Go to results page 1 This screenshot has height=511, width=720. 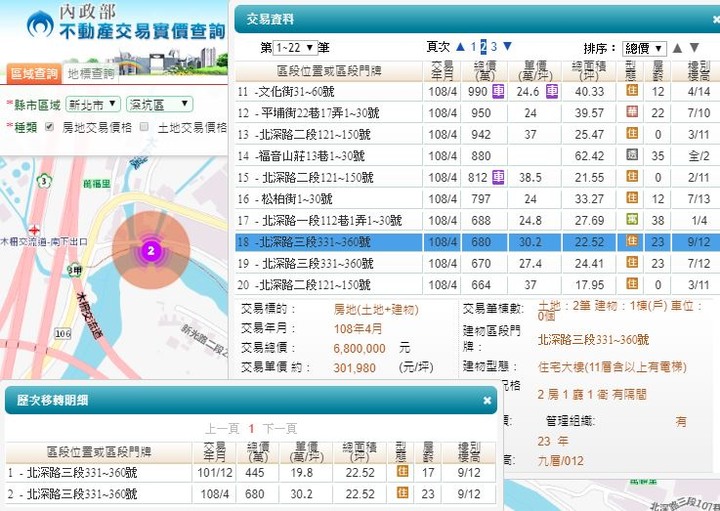[473, 47]
